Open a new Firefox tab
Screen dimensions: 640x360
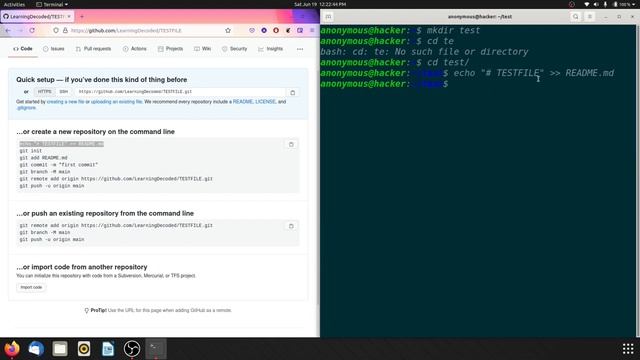click(x=82, y=17)
